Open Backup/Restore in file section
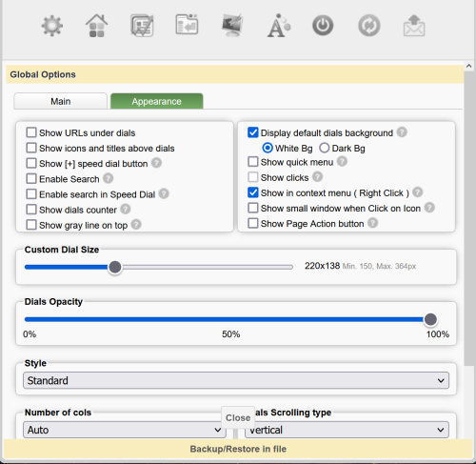This screenshot has width=476, height=464. 238,449
